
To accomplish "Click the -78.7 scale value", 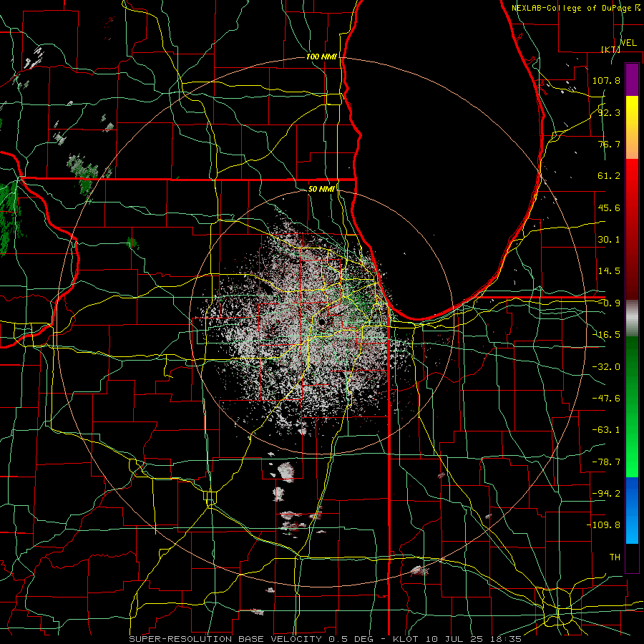I will pos(606,462).
